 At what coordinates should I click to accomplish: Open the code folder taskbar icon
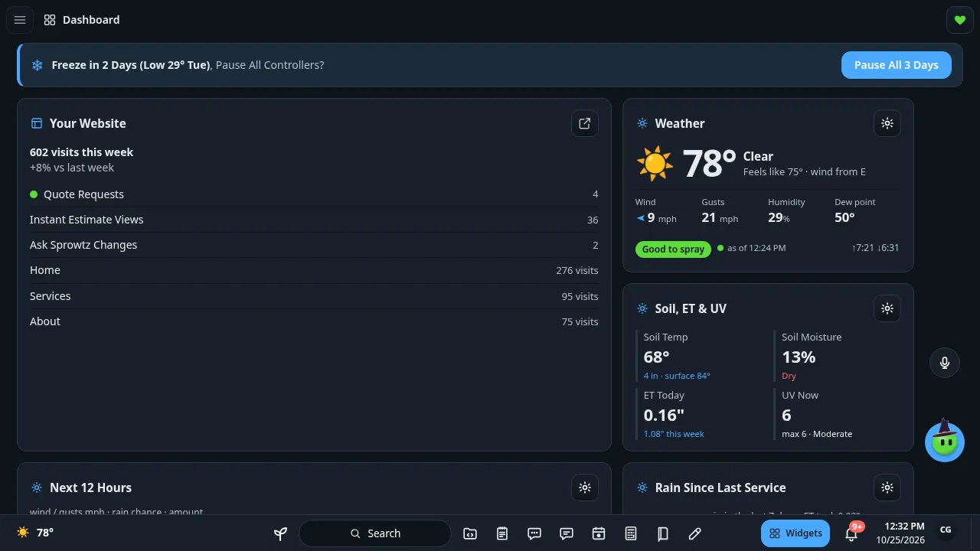pyautogui.click(x=470, y=533)
